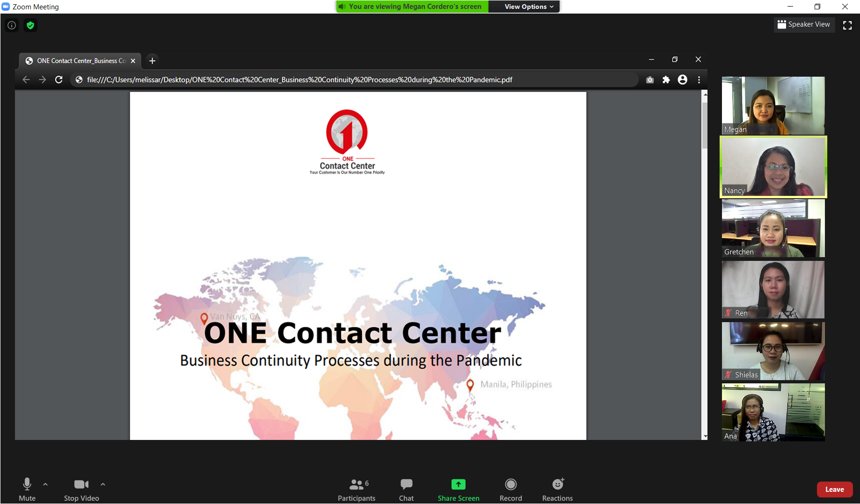Reload the shared browser page
Viewport: 860px width, 504px height.
59,79
